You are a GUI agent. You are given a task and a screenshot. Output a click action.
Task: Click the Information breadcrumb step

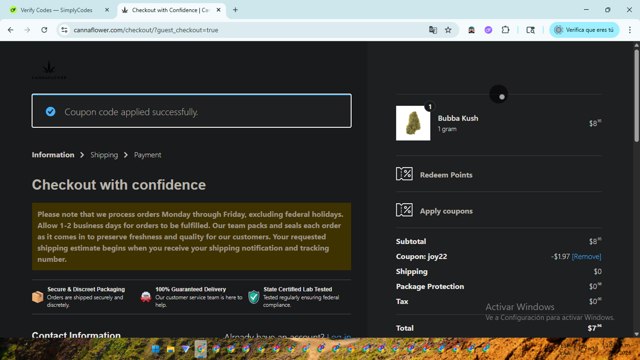53,155
